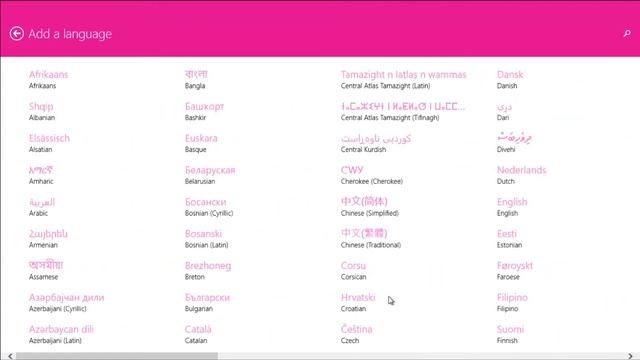Click the right scroll arrow
The image size is (640, 360).
pyautogui.click(x=630, y=356)
